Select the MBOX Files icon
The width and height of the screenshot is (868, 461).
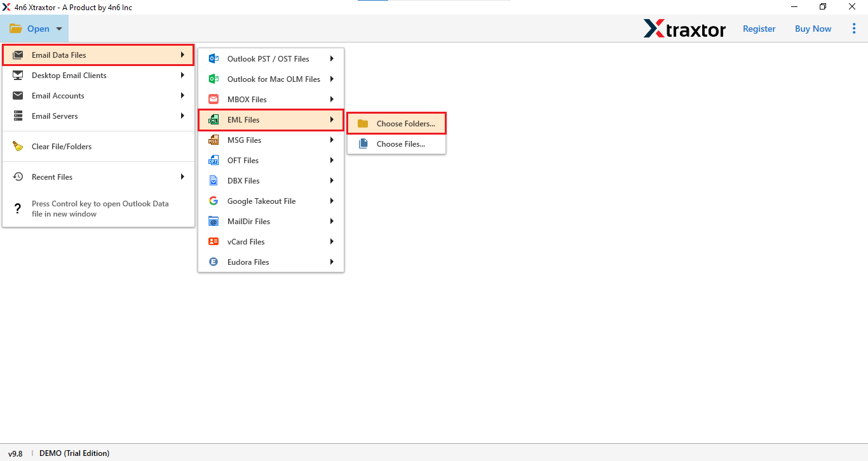pyautogui.click(x=214, y=99)
